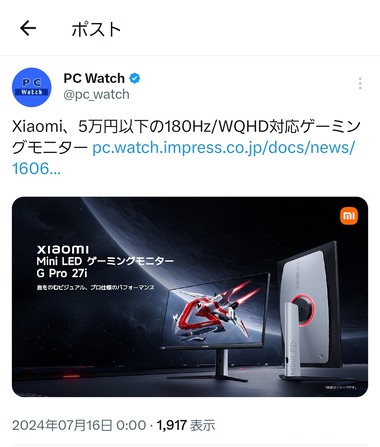Image resolution: width=380 pixels, height=447 pixels.
Task: Click the blue verified badge
Action: pyautogui.click(x=135, y=78)
